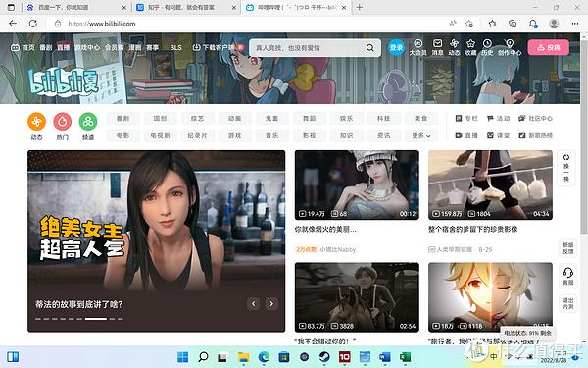This screenshot has width=588, height=368.
Task: Open the 整个宿舍的爹留下的珍贵影像 video thumbnail
Action: pos(491,184)
